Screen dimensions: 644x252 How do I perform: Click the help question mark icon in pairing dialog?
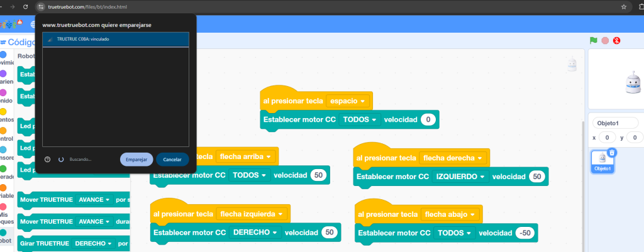click(47, 159)
